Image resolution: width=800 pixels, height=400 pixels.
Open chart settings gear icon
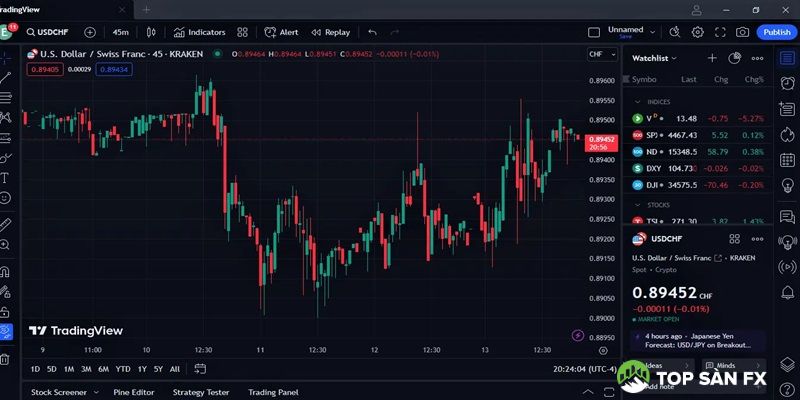point(698,32)
